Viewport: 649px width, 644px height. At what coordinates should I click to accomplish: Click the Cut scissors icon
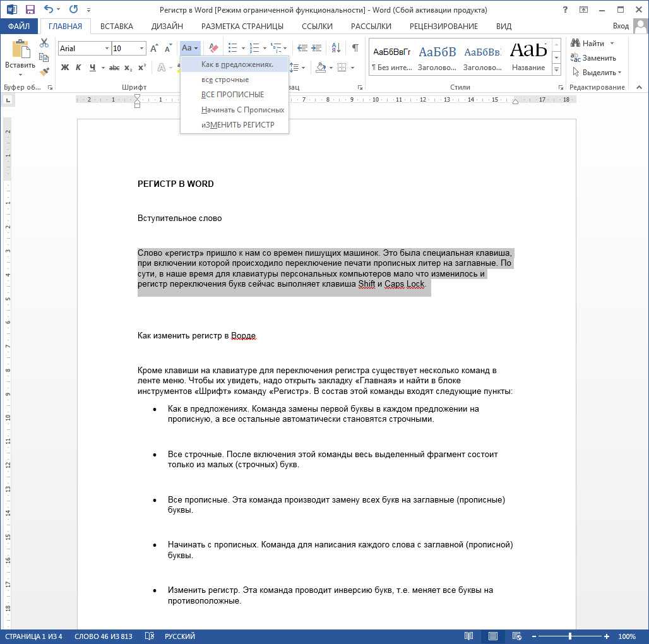[44, 43]
